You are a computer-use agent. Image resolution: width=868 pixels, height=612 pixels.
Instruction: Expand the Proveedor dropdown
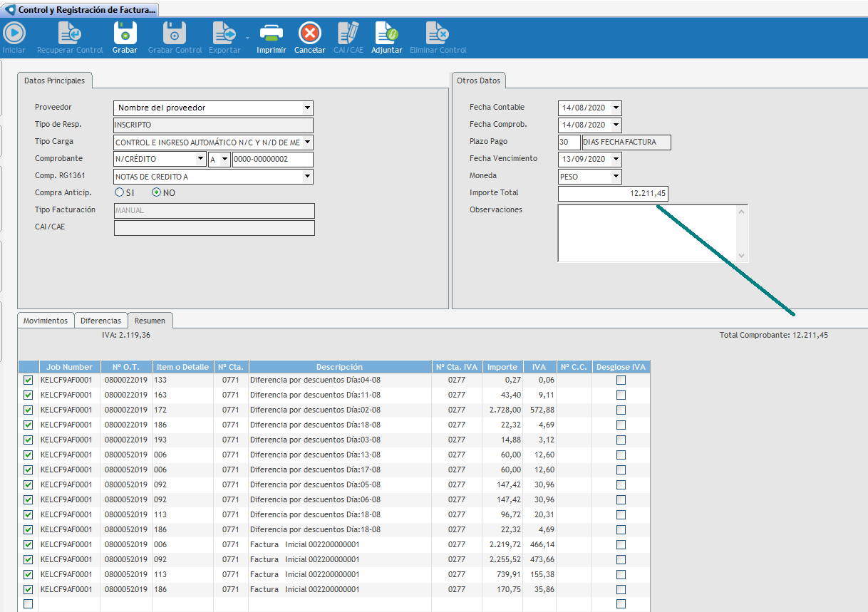307,108
